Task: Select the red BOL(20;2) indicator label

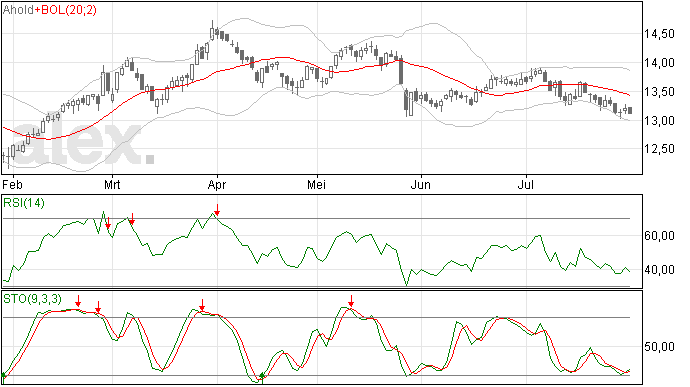Action: [x=66, y=10]
